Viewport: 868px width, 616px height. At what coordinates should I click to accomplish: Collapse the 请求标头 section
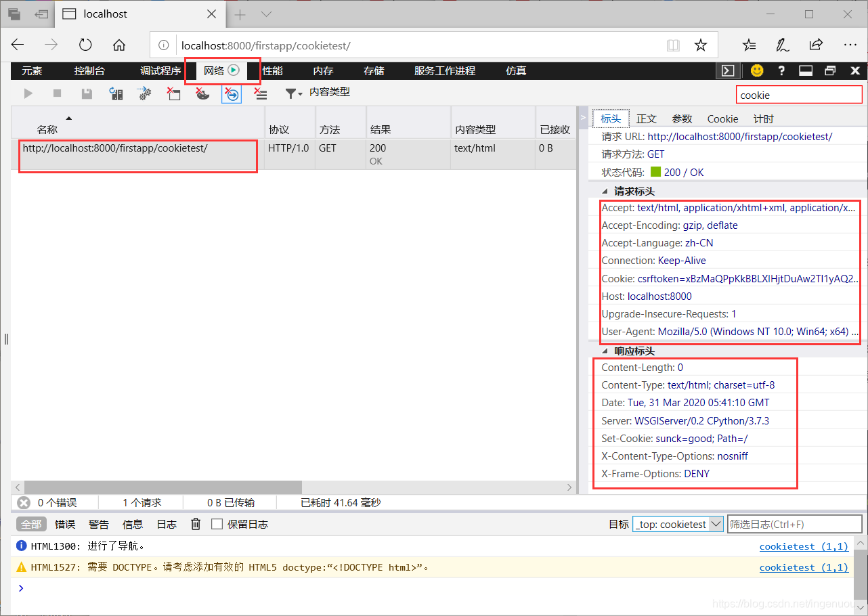coord(605,192)
